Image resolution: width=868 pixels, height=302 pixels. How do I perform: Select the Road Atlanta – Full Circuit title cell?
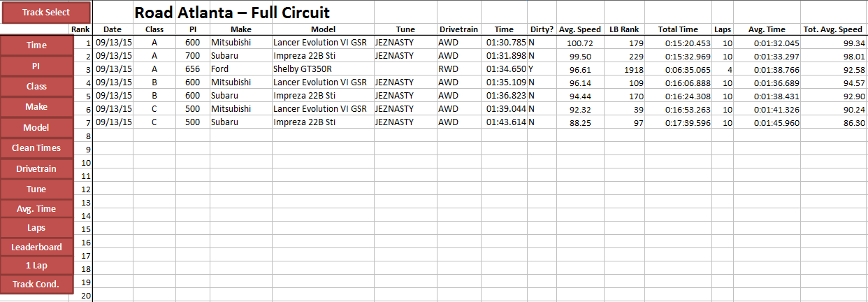pos(232,12)
